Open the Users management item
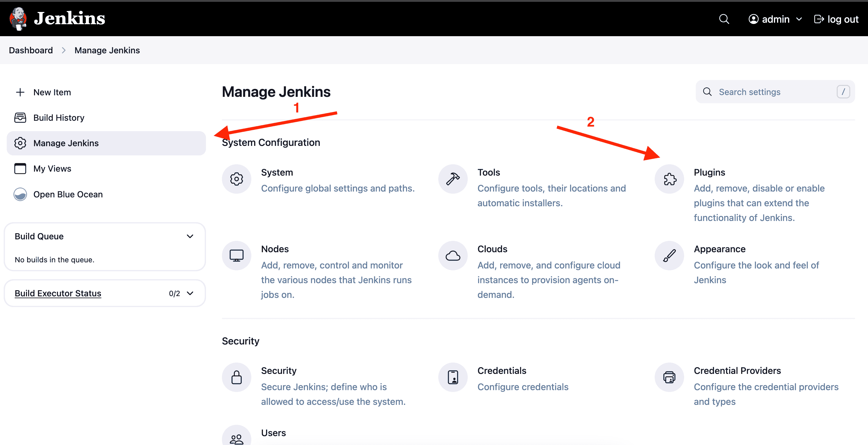Image resolution: width=868 pixels, height=445 pixels. click(273, 433)
